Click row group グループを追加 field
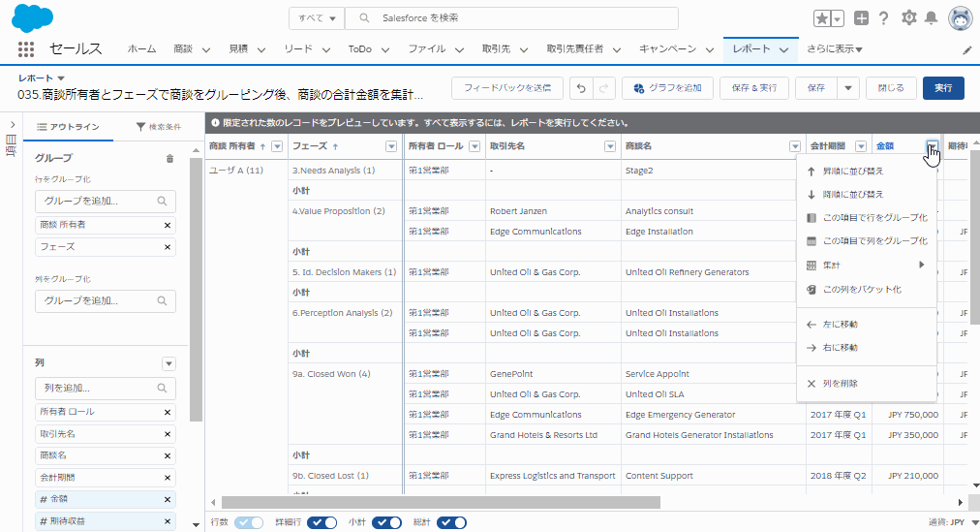The width and height of the screenshot is (980, 532). click(x=105, y=202)
